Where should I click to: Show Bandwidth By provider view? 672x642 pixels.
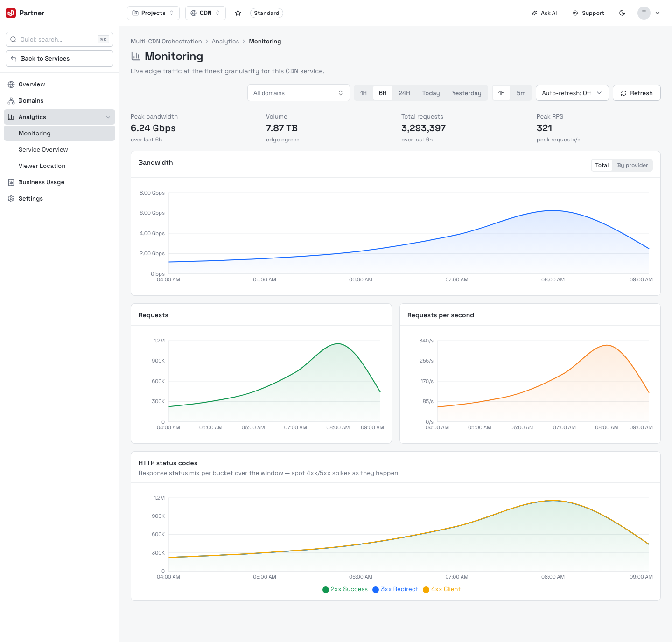[x=632, y=165]
